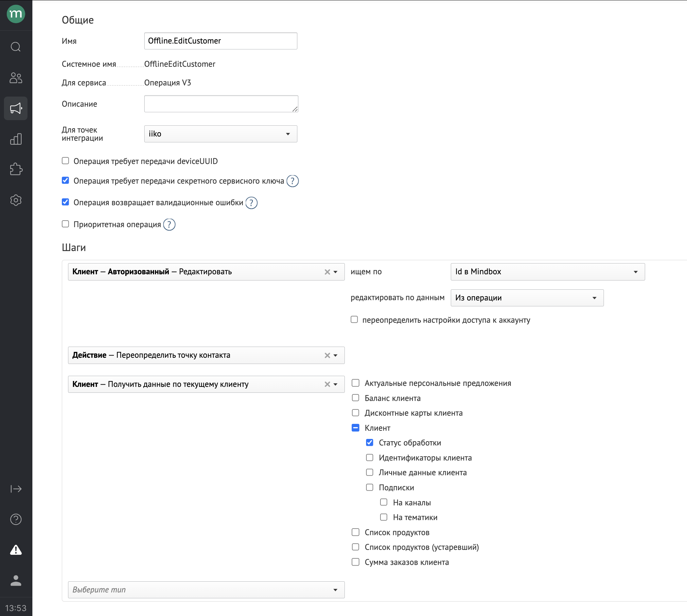The image size is (687, 616).
Task: Open the 'Выберите тип' new step dropdown
Action: 206,589
